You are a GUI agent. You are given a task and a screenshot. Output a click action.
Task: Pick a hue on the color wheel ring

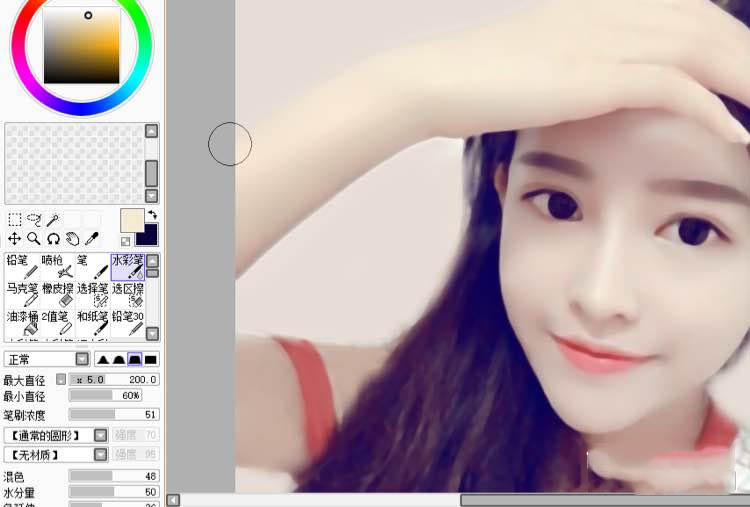click(82, 109)
